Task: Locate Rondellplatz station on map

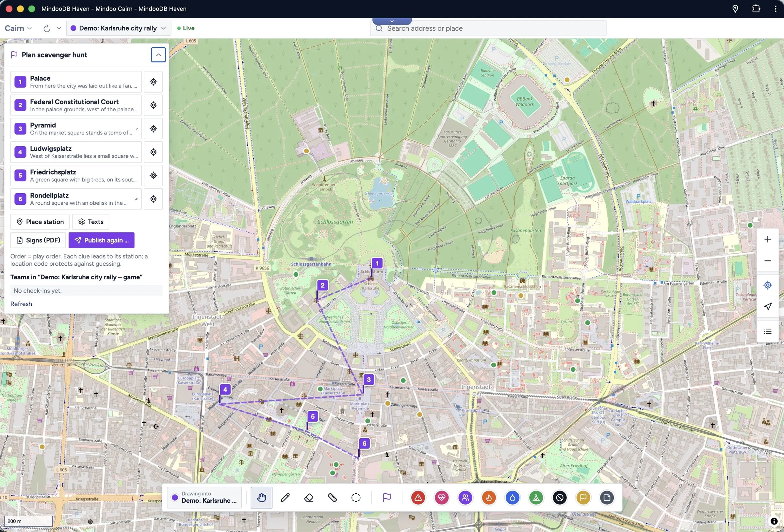Action: 154,199
